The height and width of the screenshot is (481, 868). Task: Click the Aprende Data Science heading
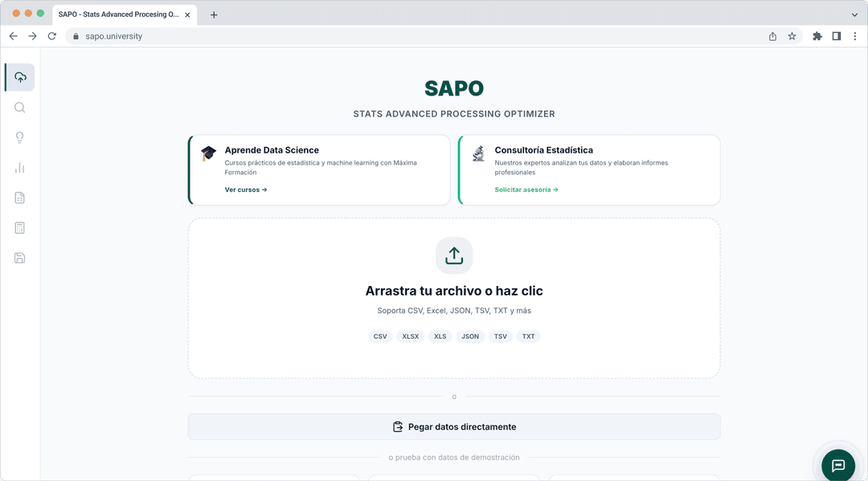(272, 150)
